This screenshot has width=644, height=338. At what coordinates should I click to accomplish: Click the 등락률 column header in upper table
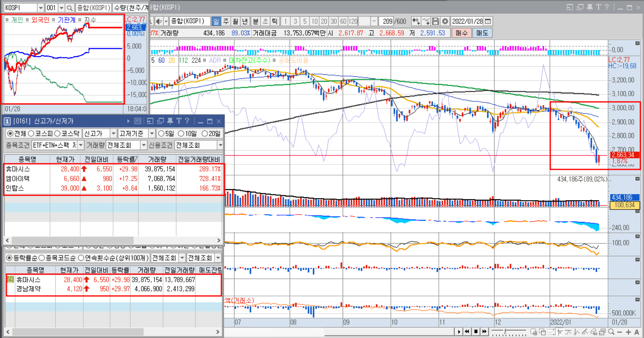click(x=126, y=159)
